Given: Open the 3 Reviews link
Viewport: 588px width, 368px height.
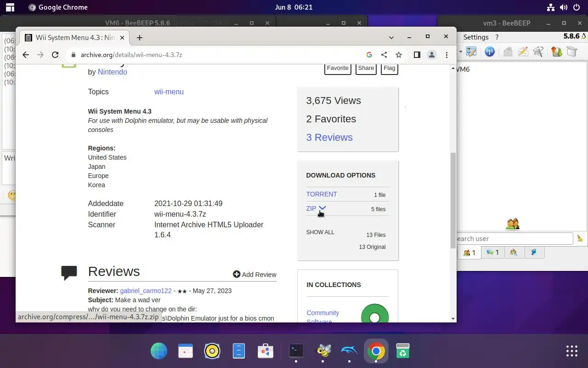Looking at the screenshot, I should pos(329,137).
